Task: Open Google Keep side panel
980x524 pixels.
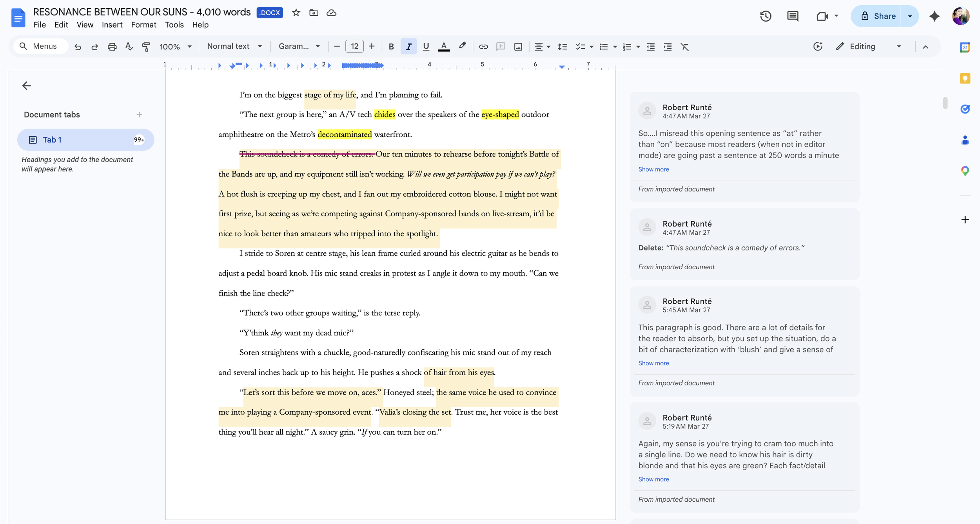Action: pyautogui.click(x=965, y=78)
